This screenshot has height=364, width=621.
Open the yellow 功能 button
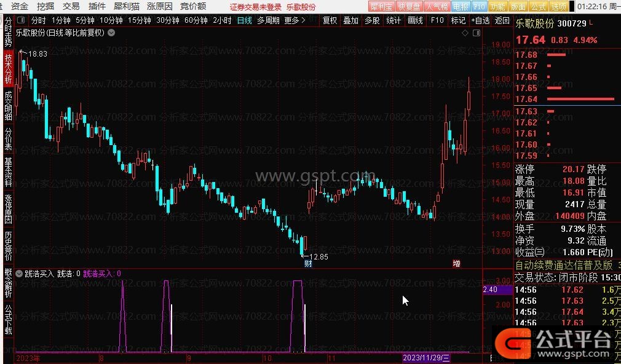497,6
